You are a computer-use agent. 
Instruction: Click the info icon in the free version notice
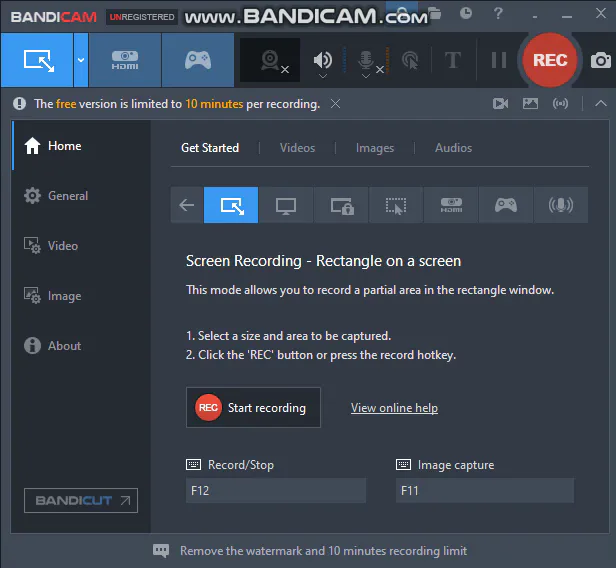[x=19, y=104]
